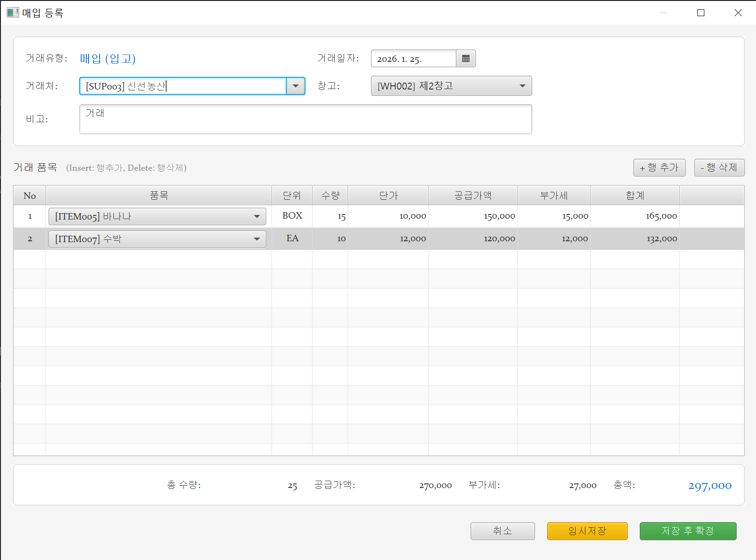Click the 합계 column header

(635, 196)
